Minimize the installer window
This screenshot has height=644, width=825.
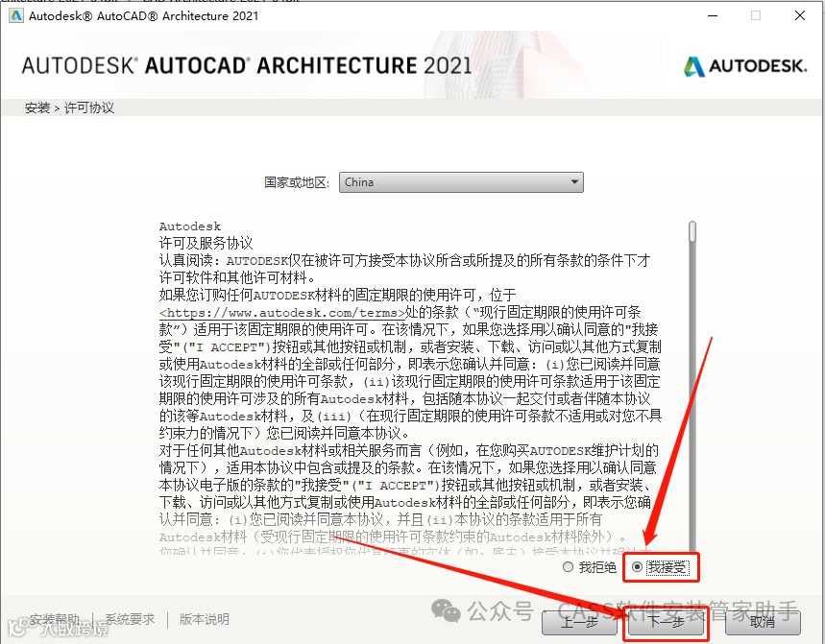click(x=713, y=15)
